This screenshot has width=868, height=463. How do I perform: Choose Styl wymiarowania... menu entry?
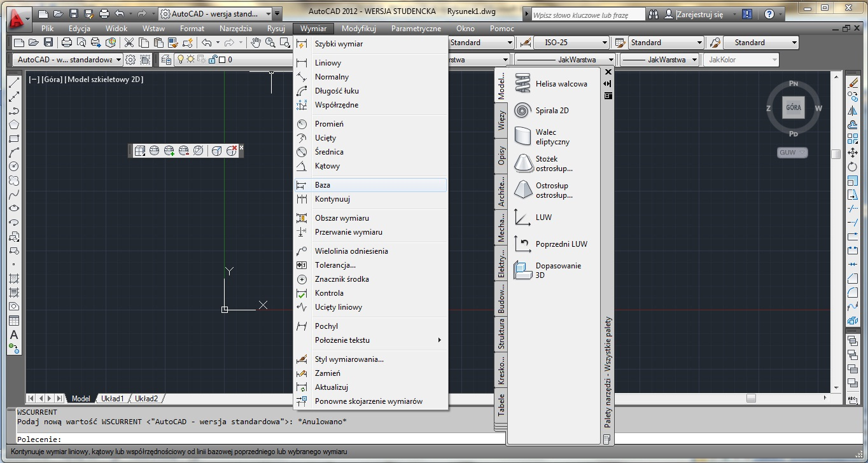pos(371,359)
